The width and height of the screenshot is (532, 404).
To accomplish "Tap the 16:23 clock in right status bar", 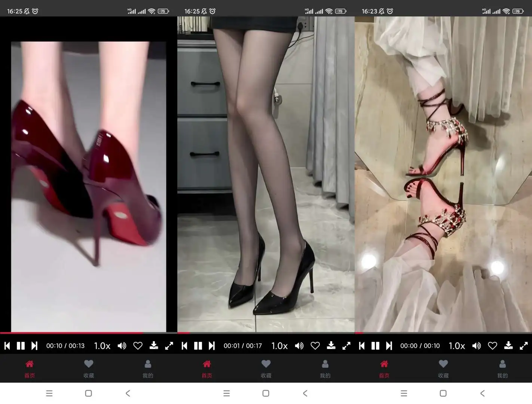I will tap(370, 11).
